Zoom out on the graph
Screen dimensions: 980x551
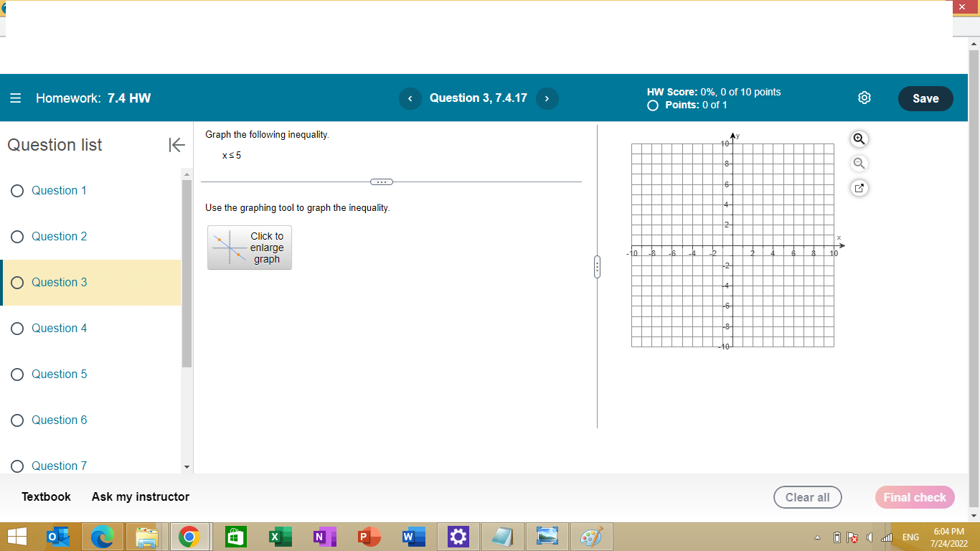859,163
